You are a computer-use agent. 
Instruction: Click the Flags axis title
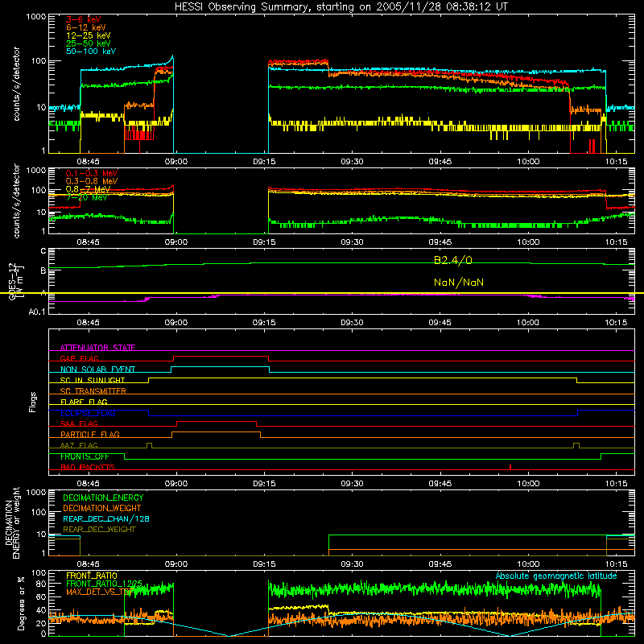click(32, 402)
